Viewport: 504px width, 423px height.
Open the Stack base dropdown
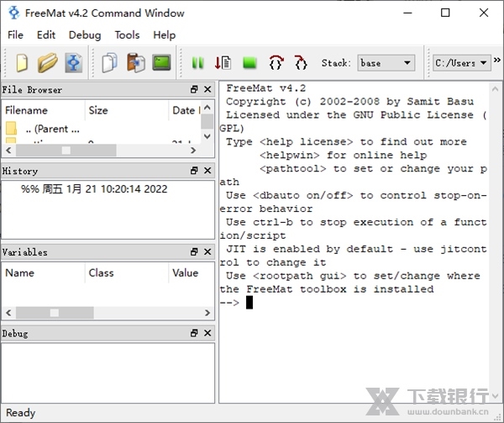(x=386, y=63)
